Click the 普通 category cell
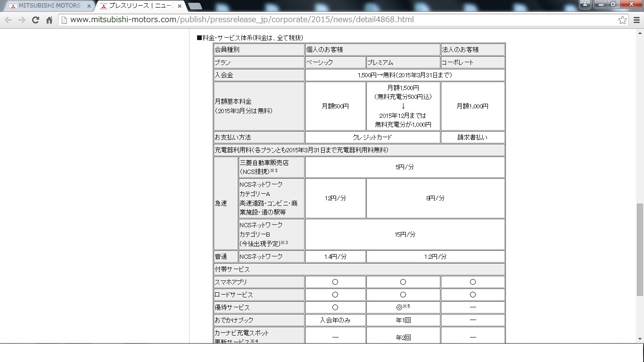The width and height of the screenshot is (644, 362). (226, 256)
